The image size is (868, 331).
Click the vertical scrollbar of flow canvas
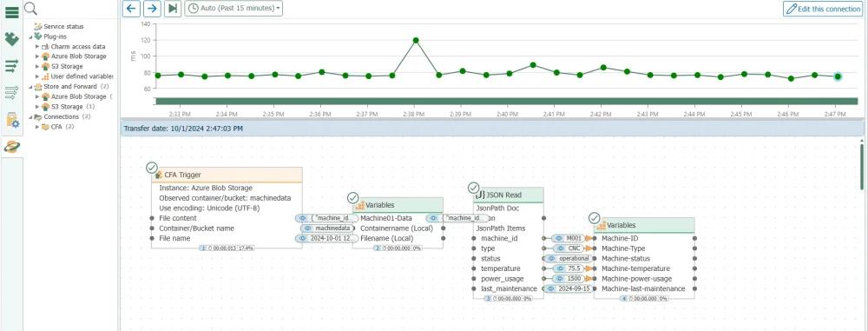point(861,166)
